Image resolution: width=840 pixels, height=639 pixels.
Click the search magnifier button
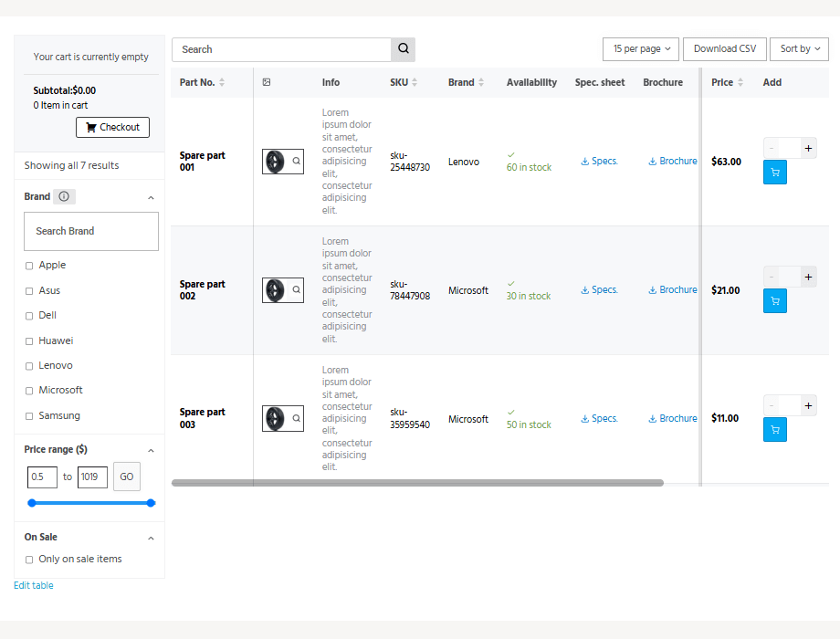pos(404,49)
